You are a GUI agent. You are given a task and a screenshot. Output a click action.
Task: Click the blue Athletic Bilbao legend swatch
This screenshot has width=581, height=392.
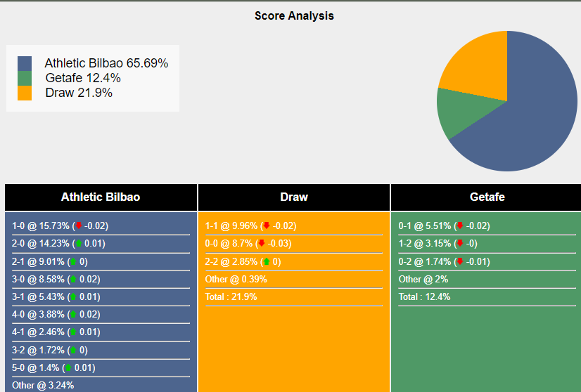tap(25, 63)
